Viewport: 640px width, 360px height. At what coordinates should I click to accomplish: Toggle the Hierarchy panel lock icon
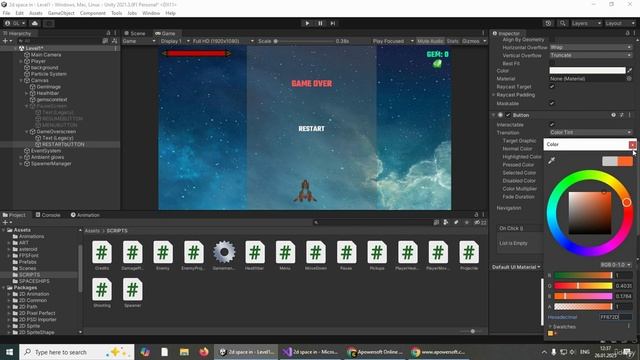[x=108, y=33]
